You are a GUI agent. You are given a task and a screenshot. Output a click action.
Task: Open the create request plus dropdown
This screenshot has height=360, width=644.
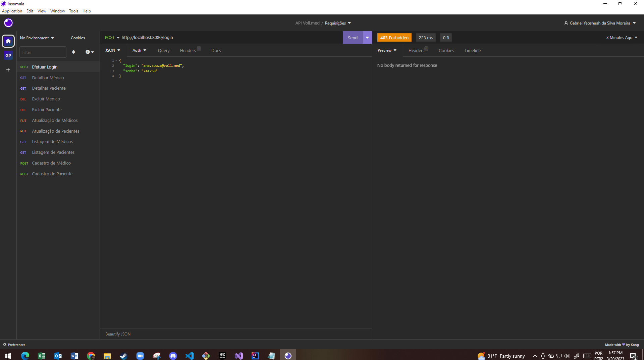click(x=90, y=52)
